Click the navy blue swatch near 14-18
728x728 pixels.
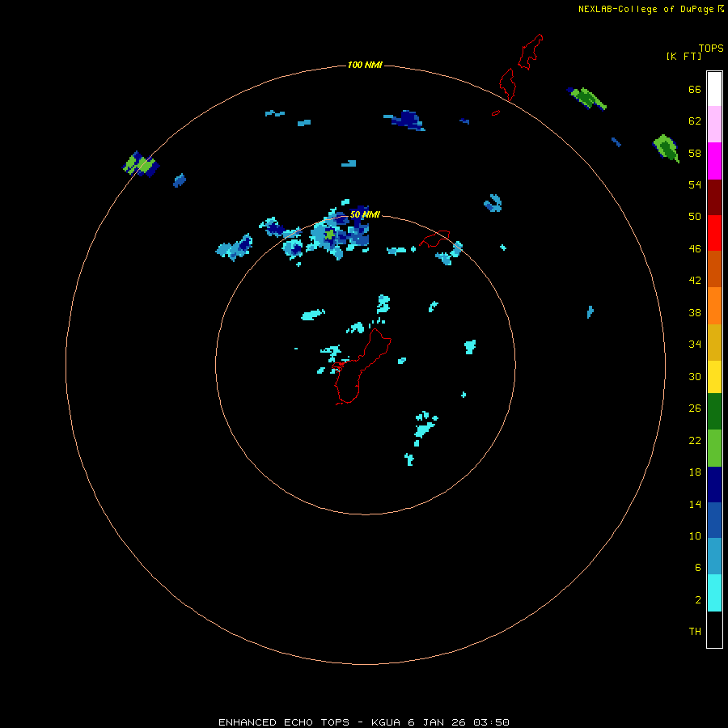tap(714, 485)
